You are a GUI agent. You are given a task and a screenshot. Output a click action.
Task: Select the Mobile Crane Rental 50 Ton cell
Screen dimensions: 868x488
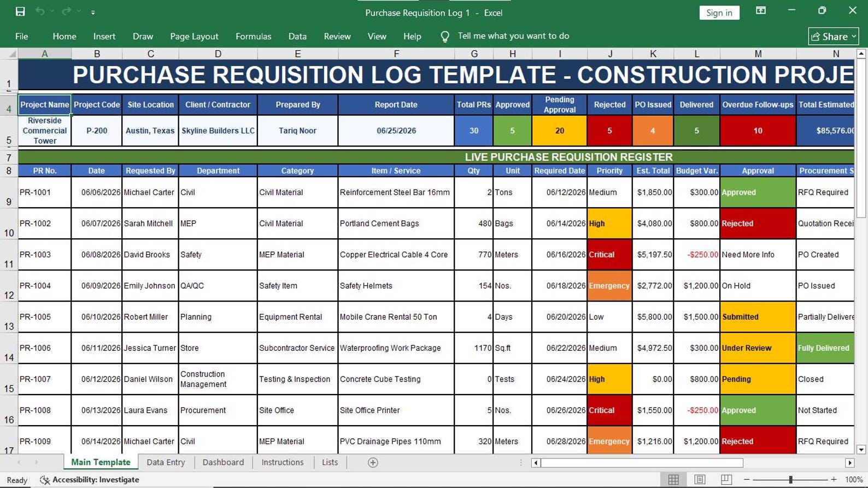pos(396,317)
